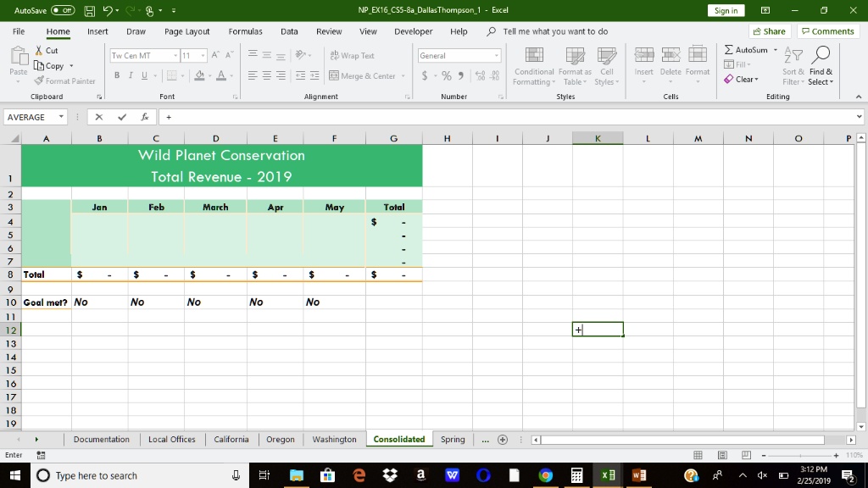Image resolution: width=868 pixels, height=488 pixels.
Task: Click Format Painter brush
Action: (39, 80)
